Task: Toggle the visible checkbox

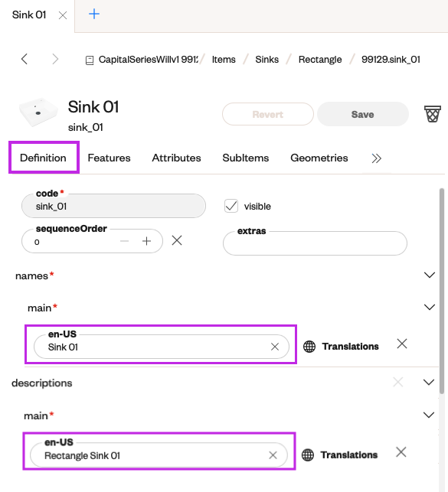Action: [231, 206]
